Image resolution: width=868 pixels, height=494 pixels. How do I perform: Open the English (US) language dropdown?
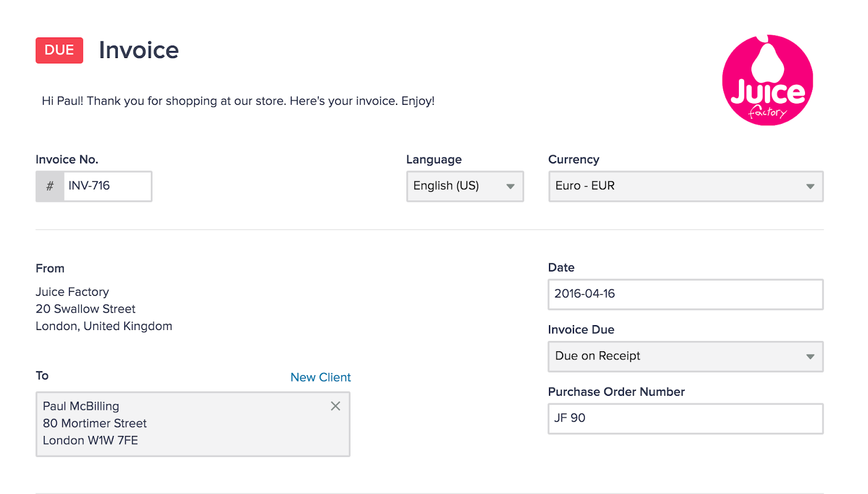pyautogui.click(x=458, y=186)
